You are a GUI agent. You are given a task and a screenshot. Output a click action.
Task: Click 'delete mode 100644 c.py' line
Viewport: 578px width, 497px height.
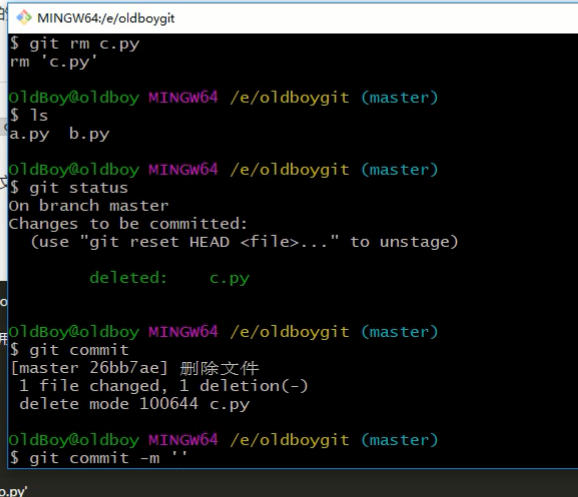click(x=135, y=404)
